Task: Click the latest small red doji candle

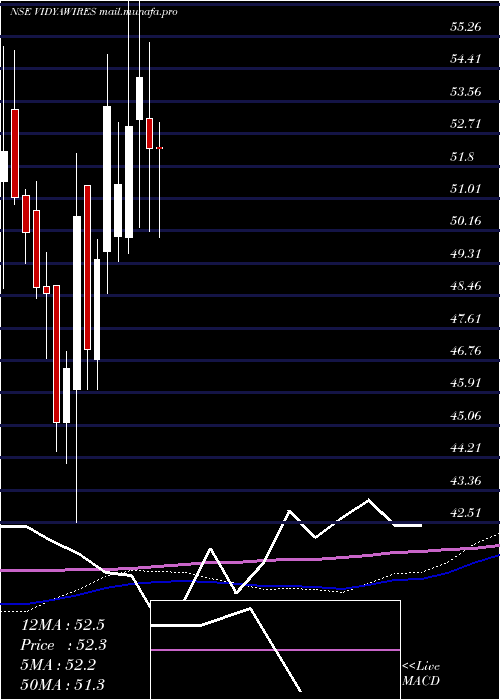Action: [x=159, y=148]
